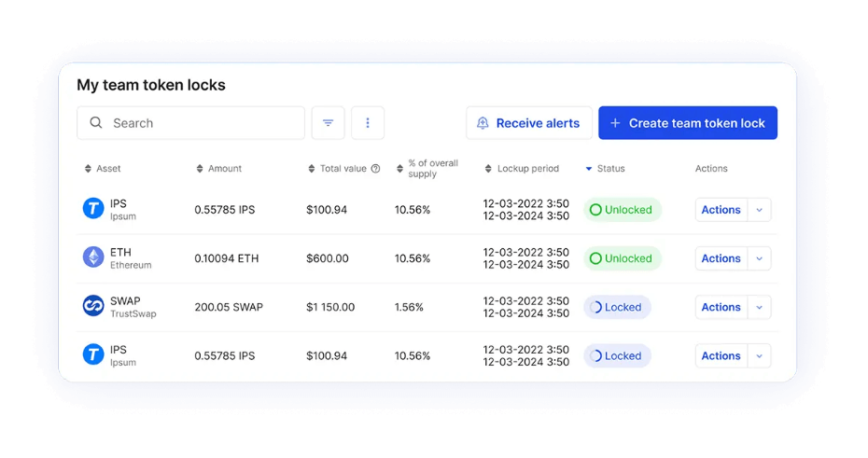Sort by Total value column
868x458 pixels.
click(x=311, y=169)
